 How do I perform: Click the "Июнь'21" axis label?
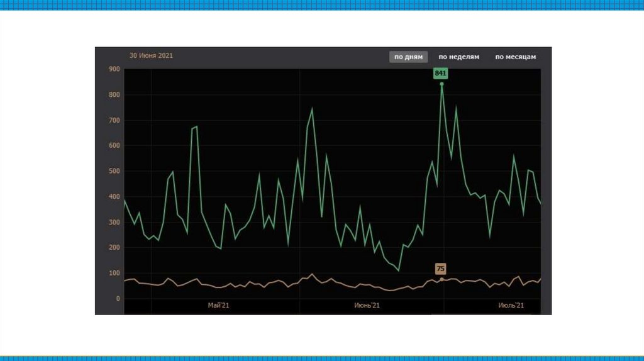[367, 305]
